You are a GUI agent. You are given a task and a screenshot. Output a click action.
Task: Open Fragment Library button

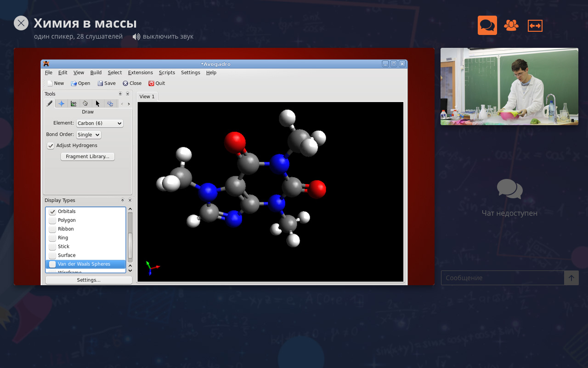tap(88, 157)
